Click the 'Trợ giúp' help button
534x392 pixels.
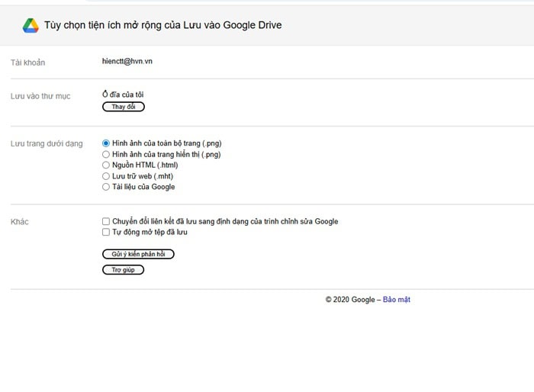click(123, 270)
